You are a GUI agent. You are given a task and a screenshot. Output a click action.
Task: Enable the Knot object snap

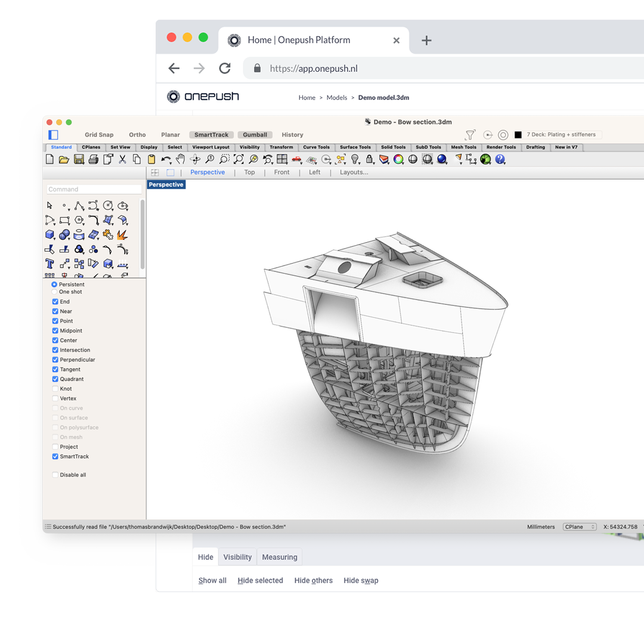[x=56, y=388]
